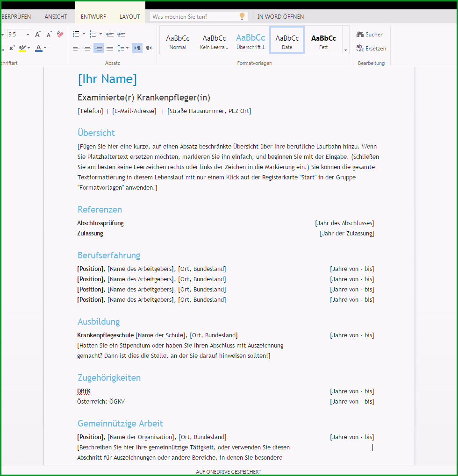This screenshot has height=476, width=458.
Task: Increase the paragraph indent
Action: pos(121,34)
